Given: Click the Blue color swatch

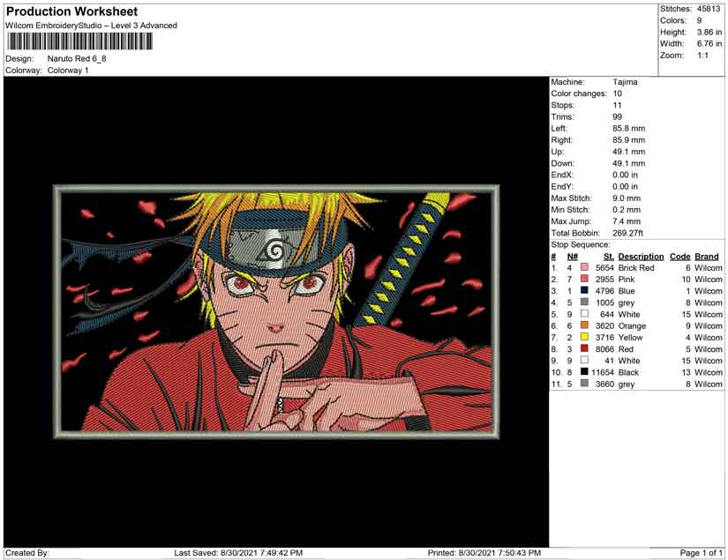Looking at the screenshot, I should (584, 290).
